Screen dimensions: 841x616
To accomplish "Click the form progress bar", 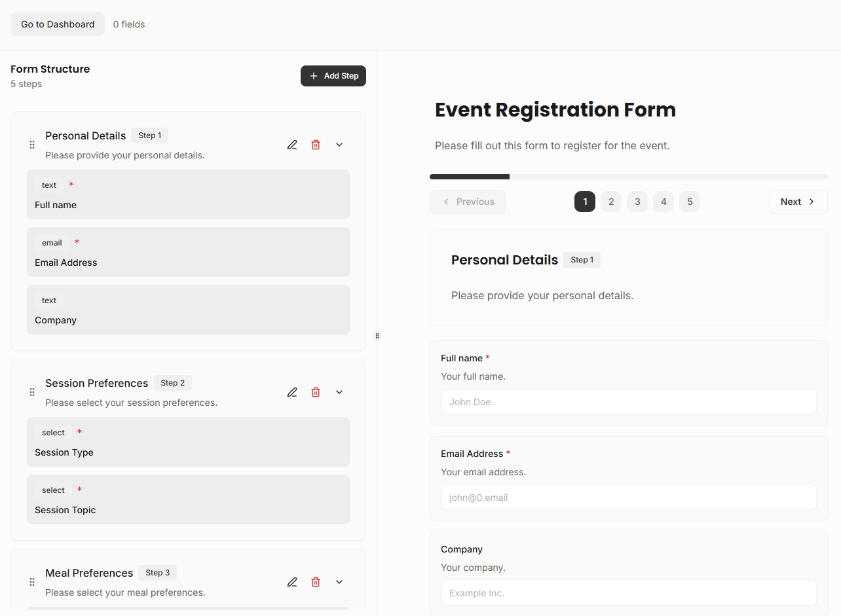I will pyautogui.click(x=628, y=176).
